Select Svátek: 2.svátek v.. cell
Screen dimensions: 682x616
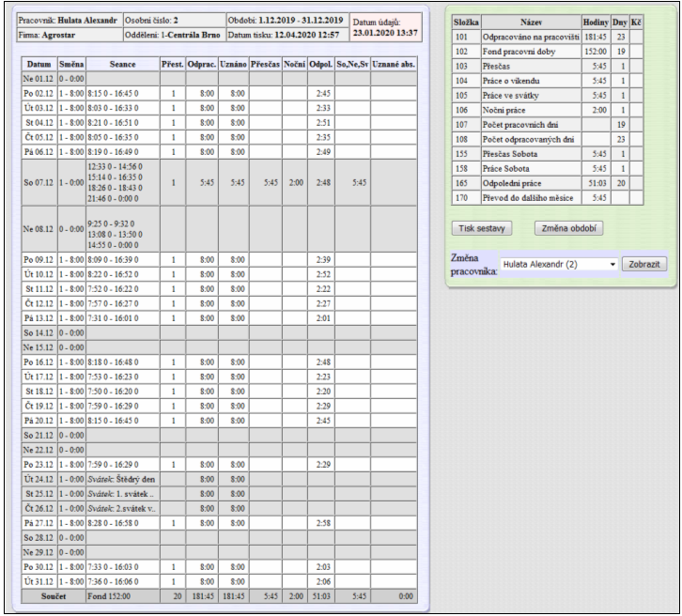(123, 508)
